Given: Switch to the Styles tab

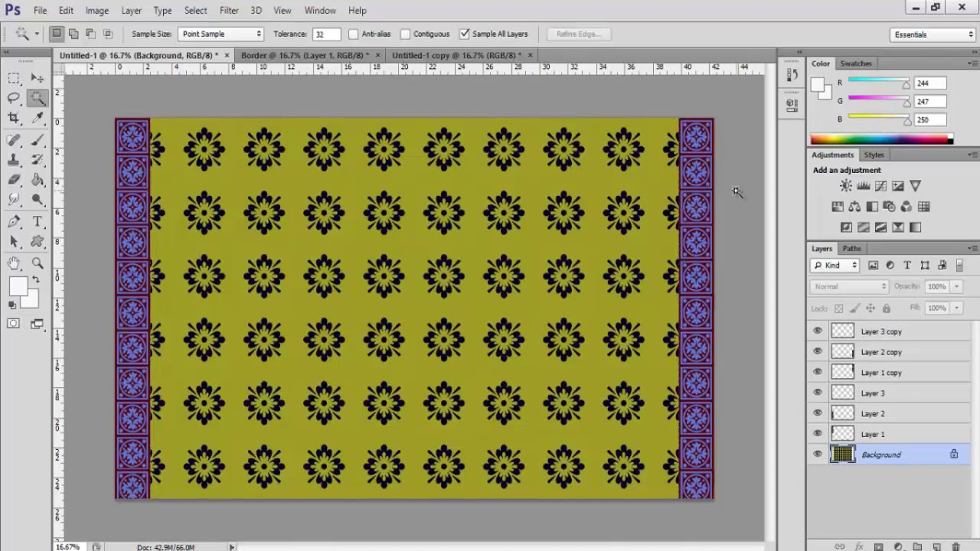Looking at the screenshot, I should tap(874, 155).
